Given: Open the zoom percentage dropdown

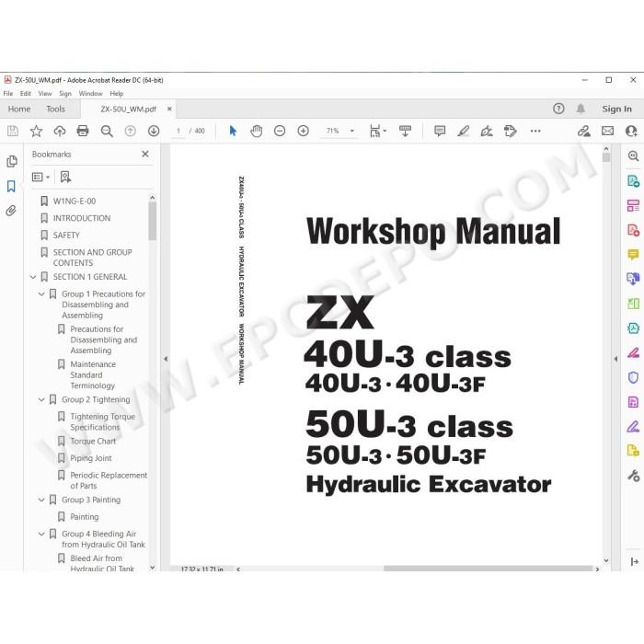Looking at the screenshot, I should pyautogui.click(x=352, y=131).
